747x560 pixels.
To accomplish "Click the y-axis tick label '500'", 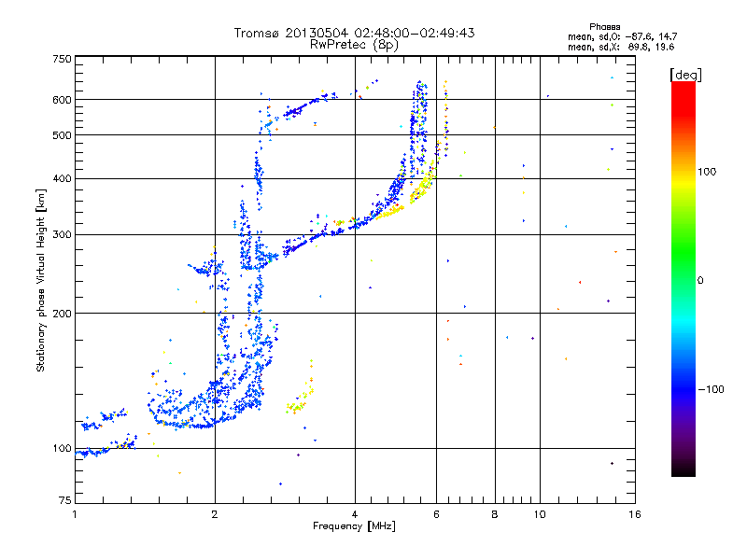I will 62,135.
